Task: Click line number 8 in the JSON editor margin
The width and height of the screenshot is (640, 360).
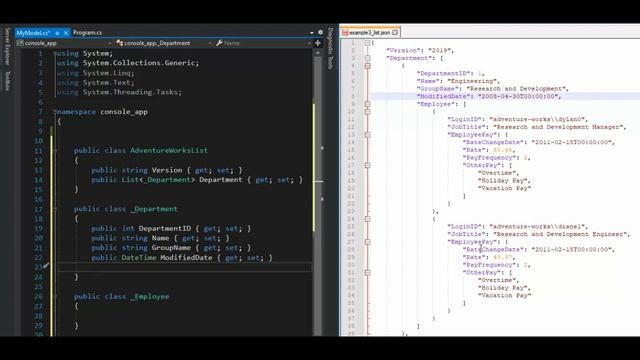Action: tap(352, 96)
